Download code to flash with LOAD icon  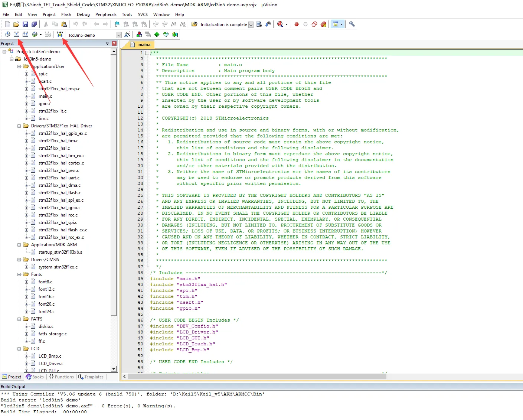[60, 35]
